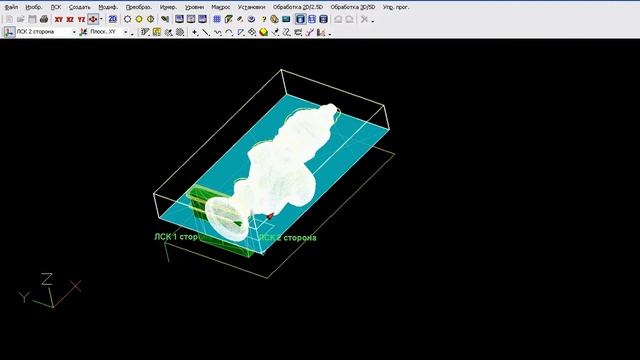Image resolution: width=640 pixels, height=360 pixels.
Task: Click the work plane icon beside Плоск. XY
Action: click(83, 32)
